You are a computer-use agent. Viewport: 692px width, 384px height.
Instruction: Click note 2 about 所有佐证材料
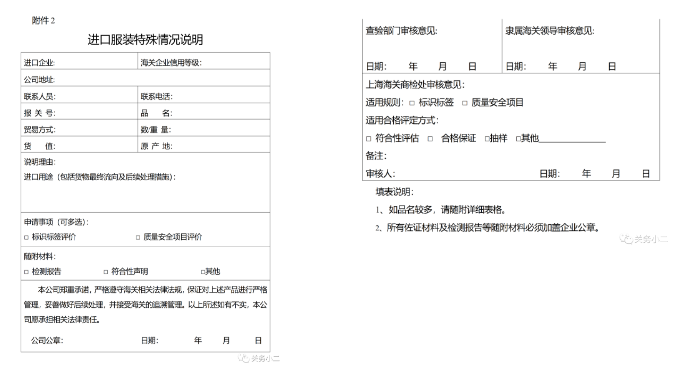[488, 228]
